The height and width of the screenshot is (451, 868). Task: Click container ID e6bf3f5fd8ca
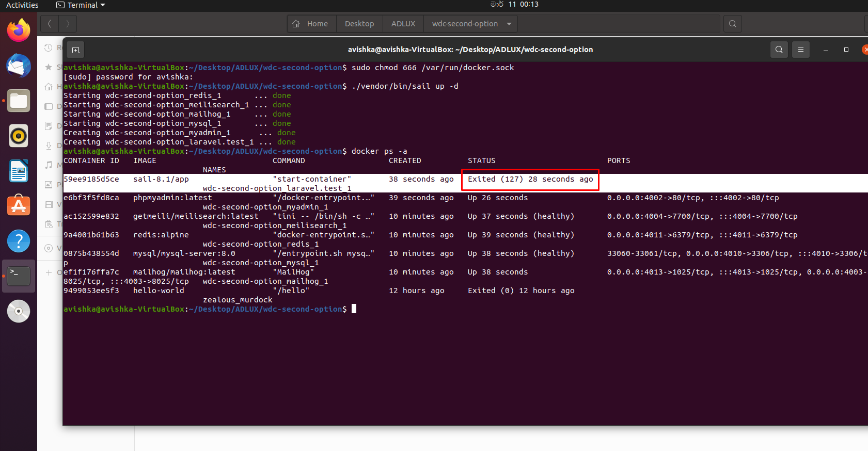click(x=91, y=198)
